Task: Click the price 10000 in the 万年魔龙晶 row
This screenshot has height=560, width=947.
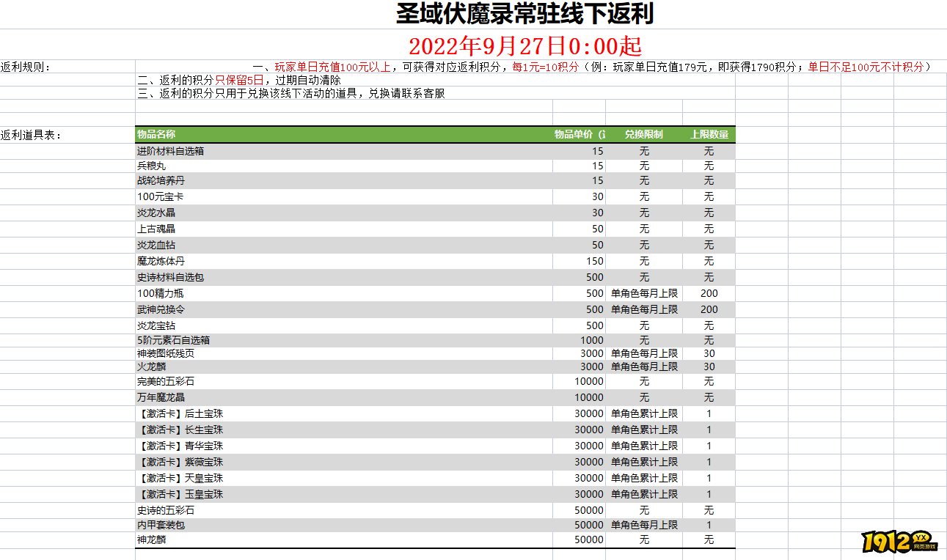Action: (589, 397)
